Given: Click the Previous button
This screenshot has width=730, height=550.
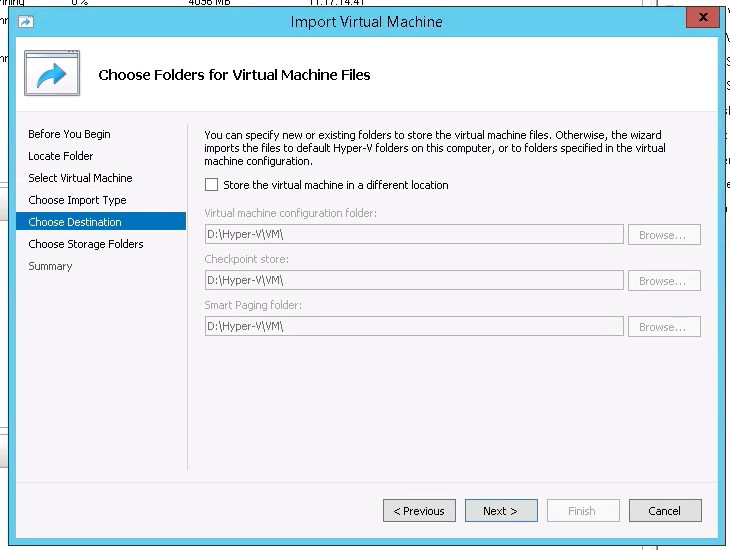Looking at the screenshot, I should [x=419, y=511].
